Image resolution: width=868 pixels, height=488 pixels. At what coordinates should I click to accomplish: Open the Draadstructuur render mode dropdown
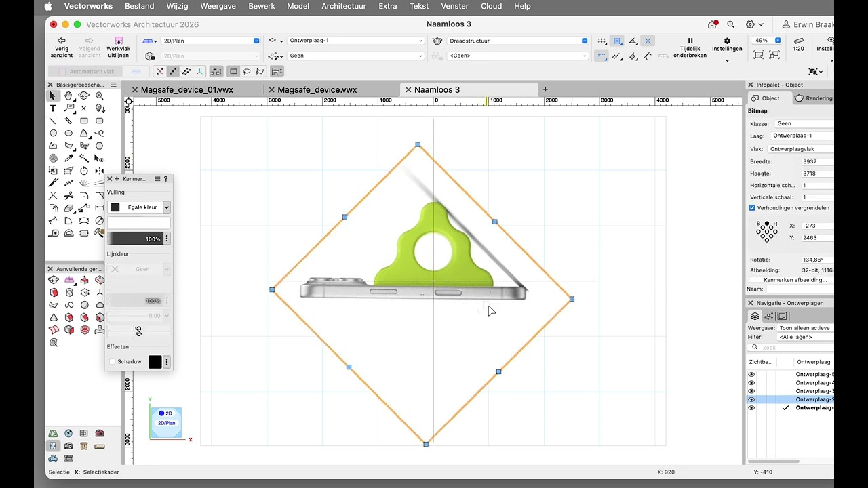517,41
